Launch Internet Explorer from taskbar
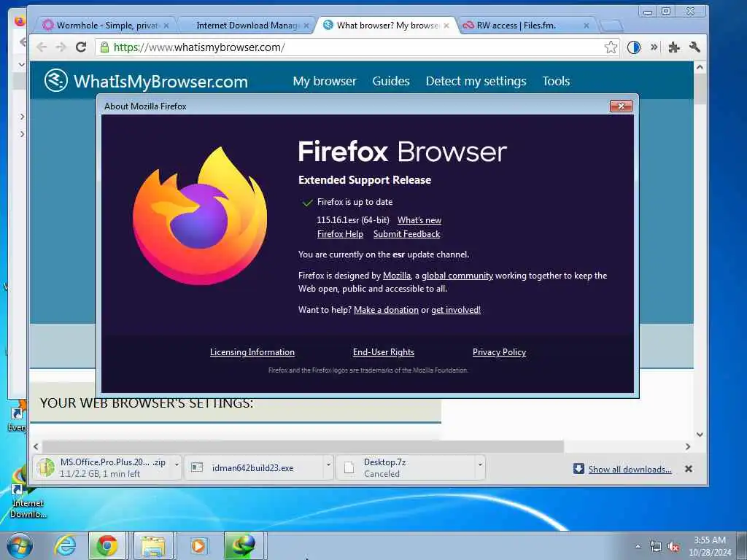This screenshot has height=560, width=747. pyautogui.click(x=65, y=545)
